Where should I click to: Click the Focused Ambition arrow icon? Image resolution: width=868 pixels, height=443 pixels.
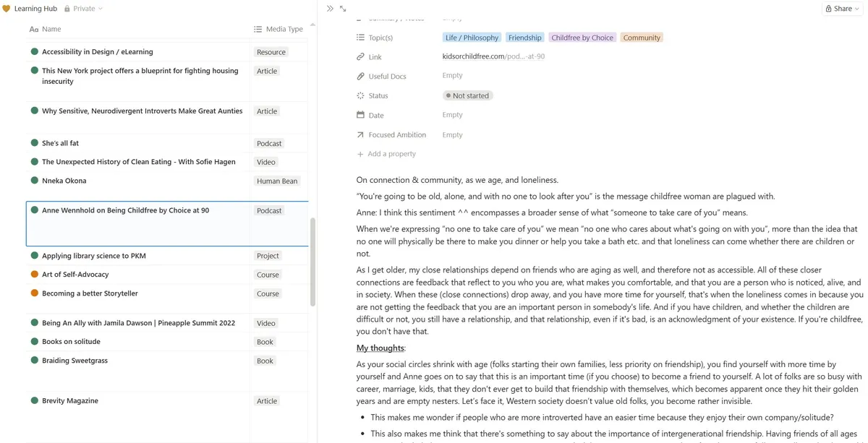click(x=360, y=134)
